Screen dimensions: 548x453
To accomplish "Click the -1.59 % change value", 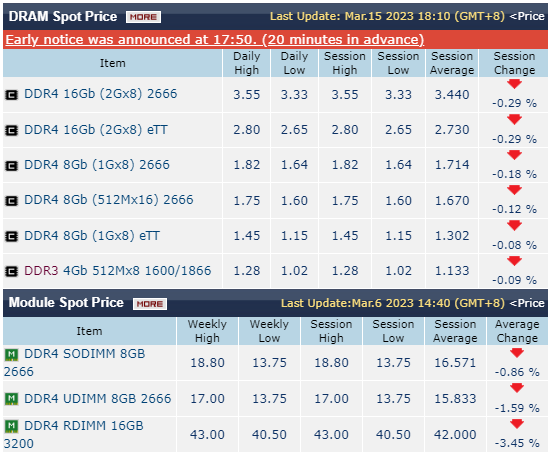I will (x=517, y=408).
